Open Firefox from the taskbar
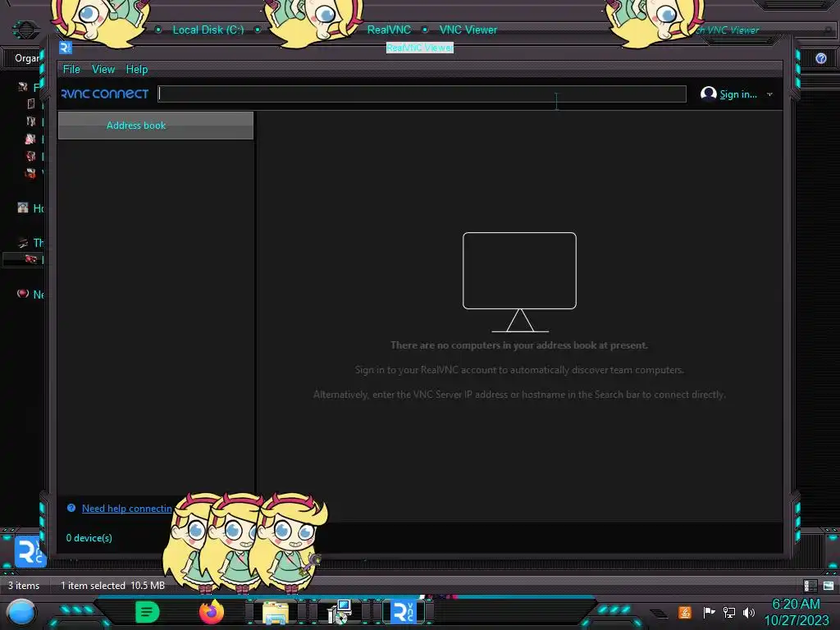Image resolution: width=840 pixels, height=630 pixels. pyautogui.click(x=211, y=612)
